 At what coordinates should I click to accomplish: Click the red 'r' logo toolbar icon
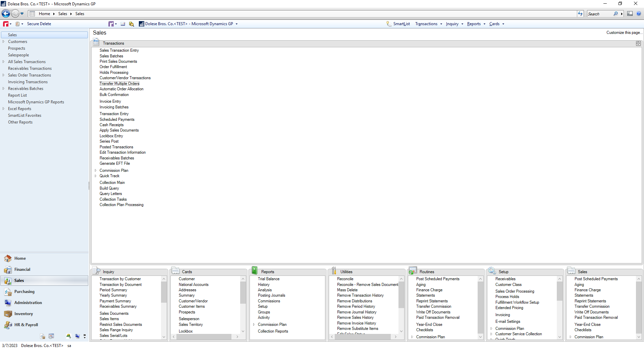pos(6,24)
